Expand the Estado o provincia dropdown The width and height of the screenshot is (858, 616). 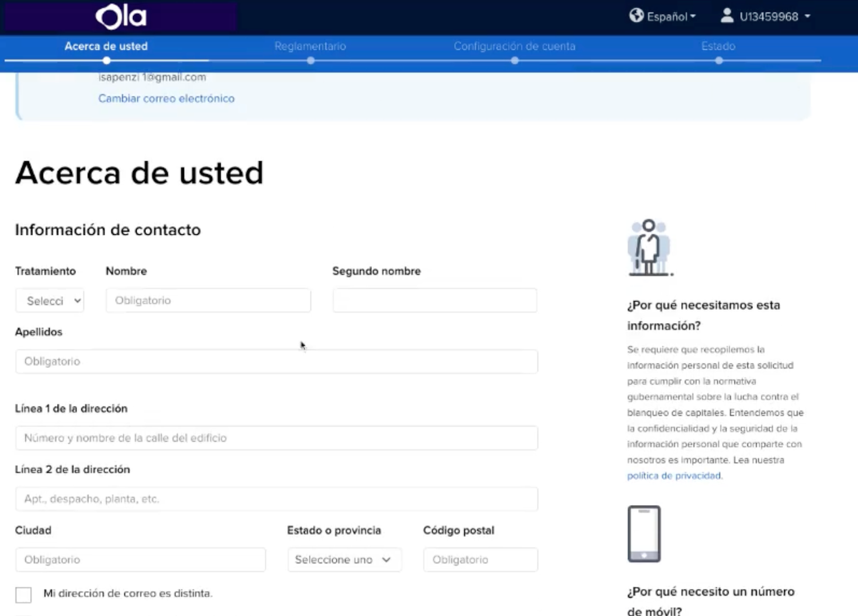pyautogui.click(x=344, y=560)
